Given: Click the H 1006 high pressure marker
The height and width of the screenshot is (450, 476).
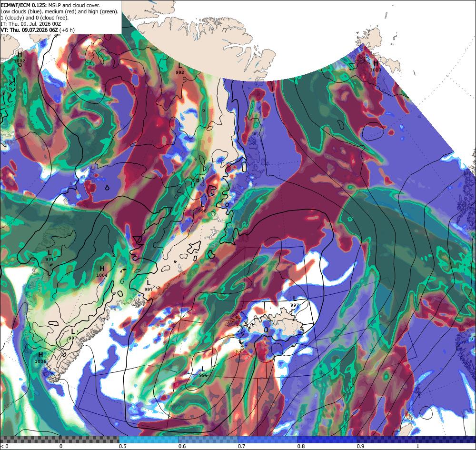Looking at the screenshot, I should 40,358.
